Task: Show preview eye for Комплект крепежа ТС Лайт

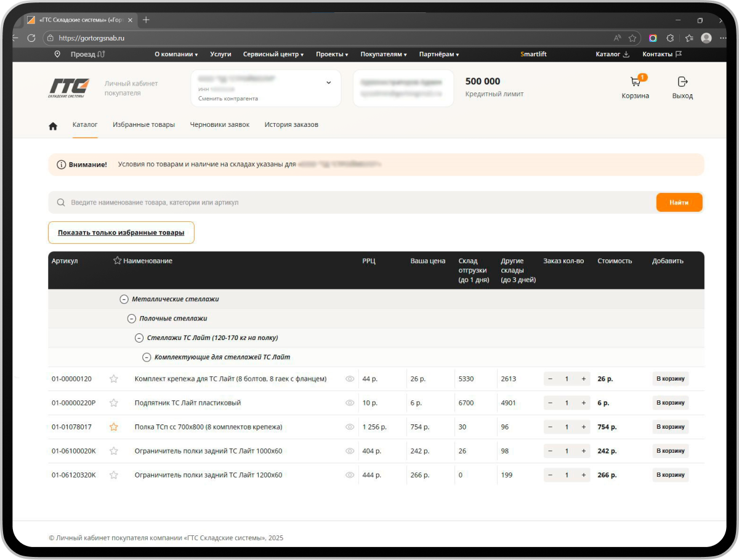Action: (350, 379)
